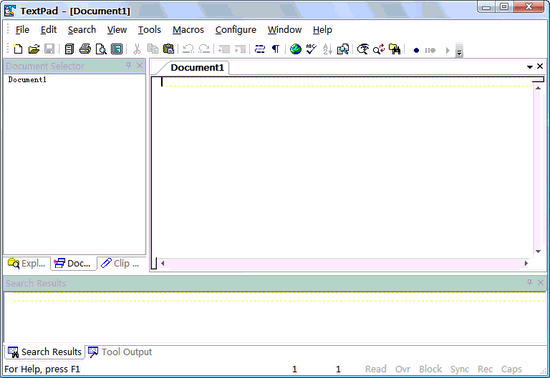Click the Find in Files binoculars icon
Screen dimensions: 550x378
click(x=395, y=49)
